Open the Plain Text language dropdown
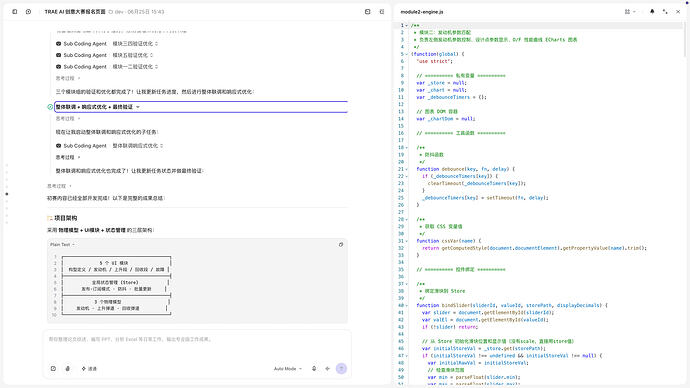The image size is (690, 388). coord(62,245)
